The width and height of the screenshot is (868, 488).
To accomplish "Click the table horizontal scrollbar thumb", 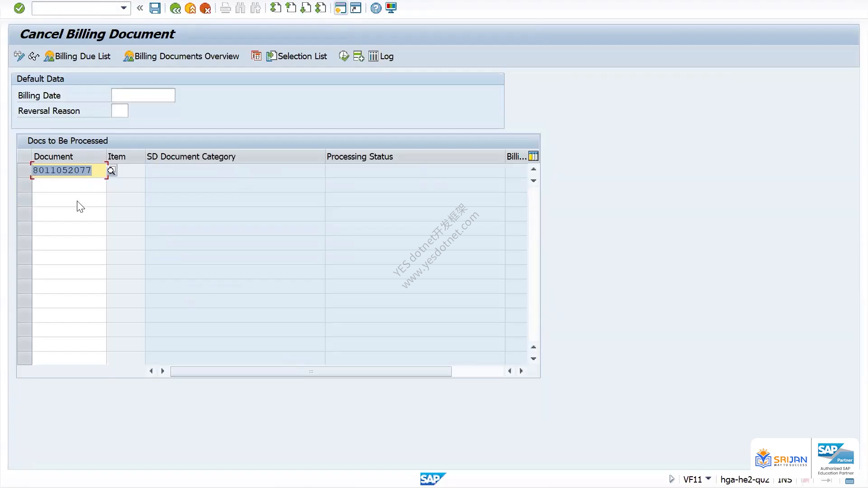I will point(311,371).
